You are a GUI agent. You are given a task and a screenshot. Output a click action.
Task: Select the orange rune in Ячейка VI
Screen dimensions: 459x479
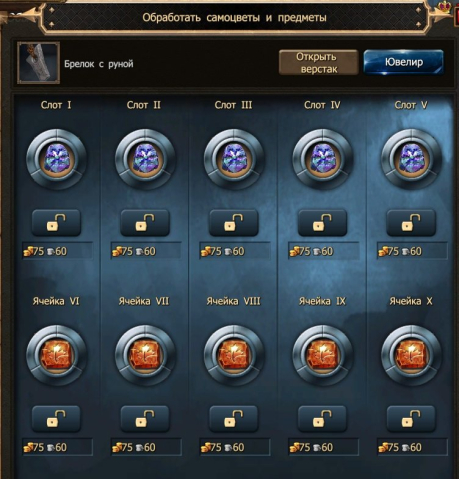[56, 355]
